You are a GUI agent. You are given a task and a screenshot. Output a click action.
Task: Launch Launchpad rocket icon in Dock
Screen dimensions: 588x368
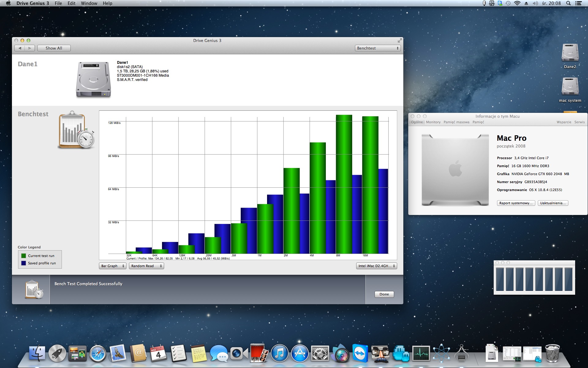(x=57, y=353)
